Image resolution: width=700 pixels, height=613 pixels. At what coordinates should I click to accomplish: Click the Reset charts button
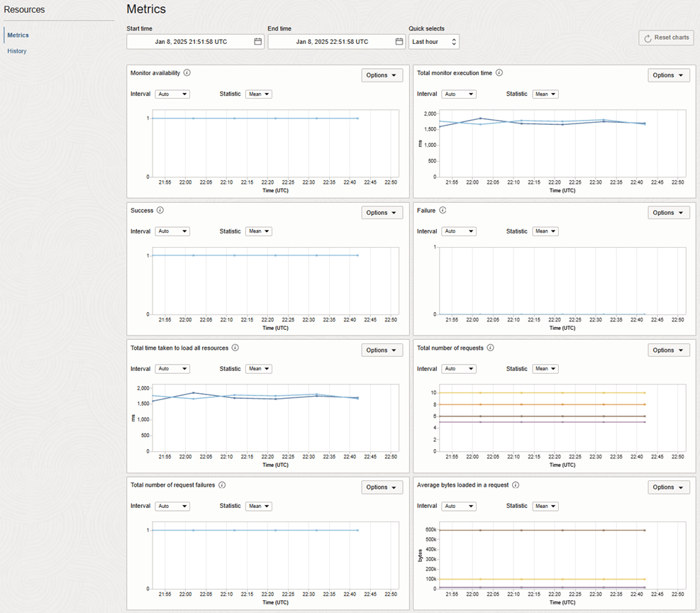pyautogui.click(x=666, y=38)
